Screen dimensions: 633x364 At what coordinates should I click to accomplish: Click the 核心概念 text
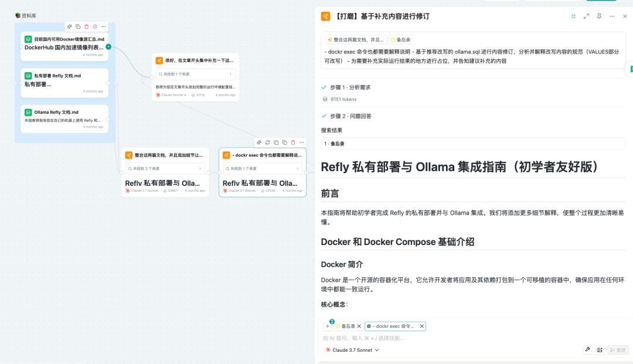(x=334, y=304)
